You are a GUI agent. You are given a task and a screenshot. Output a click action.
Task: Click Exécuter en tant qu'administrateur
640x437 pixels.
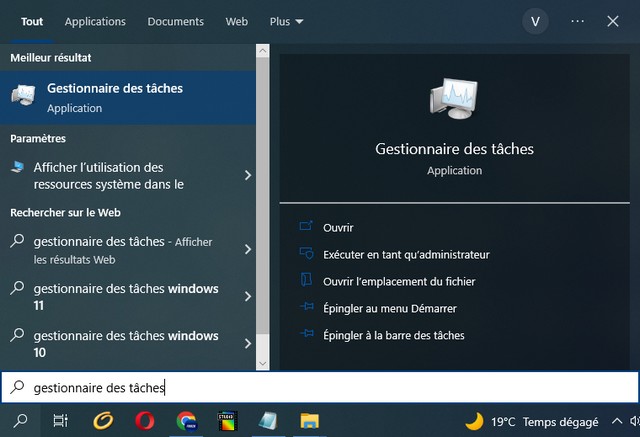click(406, 255)
